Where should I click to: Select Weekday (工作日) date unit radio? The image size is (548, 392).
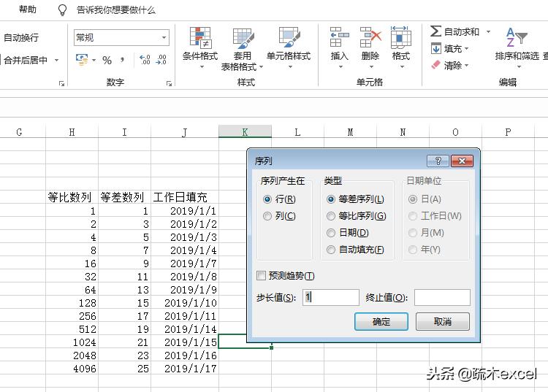[413, 216]
